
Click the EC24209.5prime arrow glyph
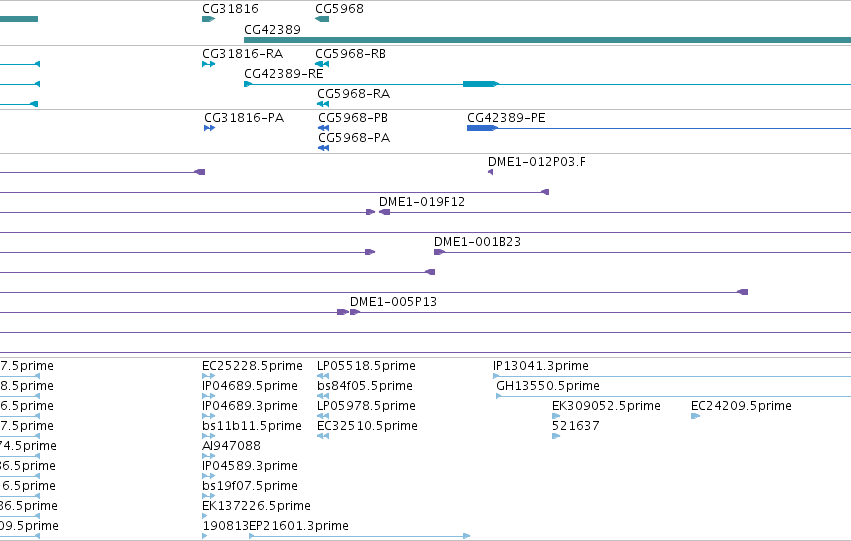click(695, 416)
